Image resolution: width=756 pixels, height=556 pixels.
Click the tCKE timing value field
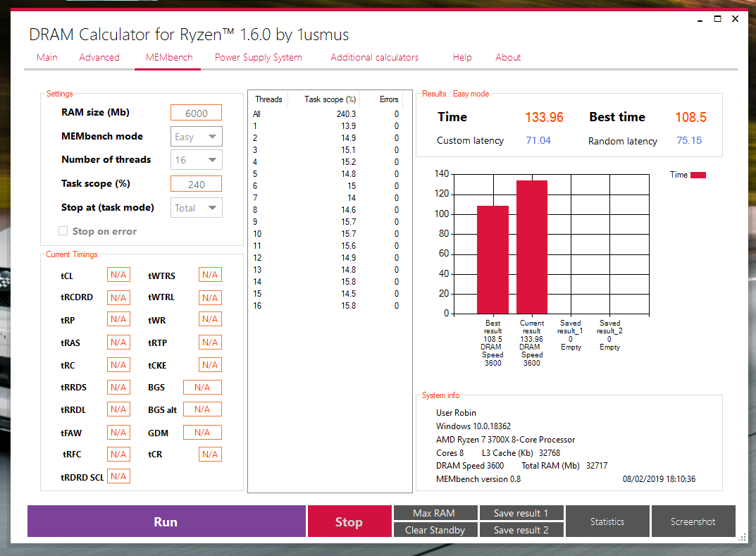[x=210, y=364]
